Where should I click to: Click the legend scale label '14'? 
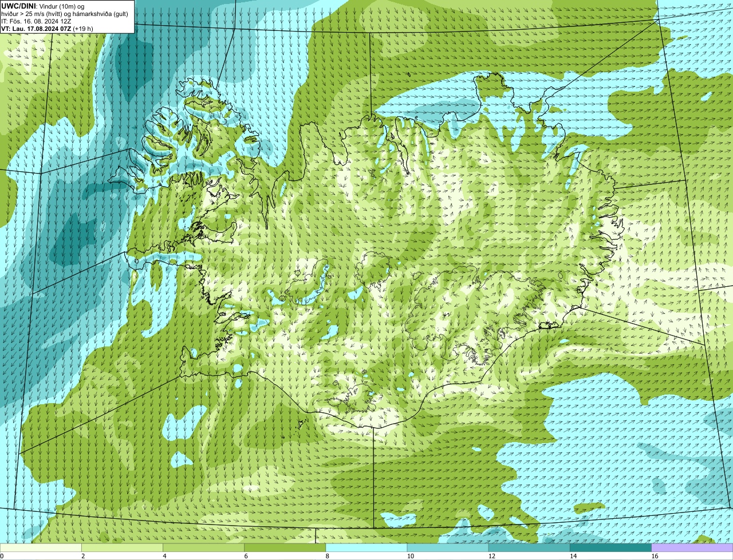(573, 556)
